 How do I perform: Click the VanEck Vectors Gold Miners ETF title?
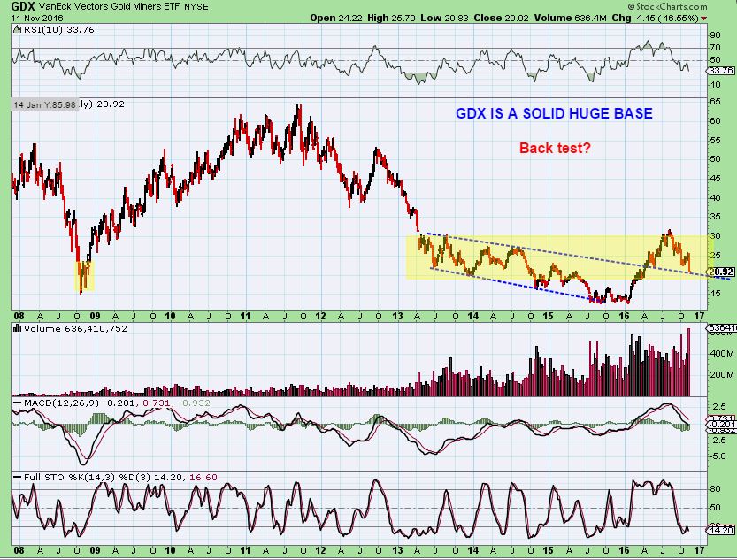coord(110,6)
